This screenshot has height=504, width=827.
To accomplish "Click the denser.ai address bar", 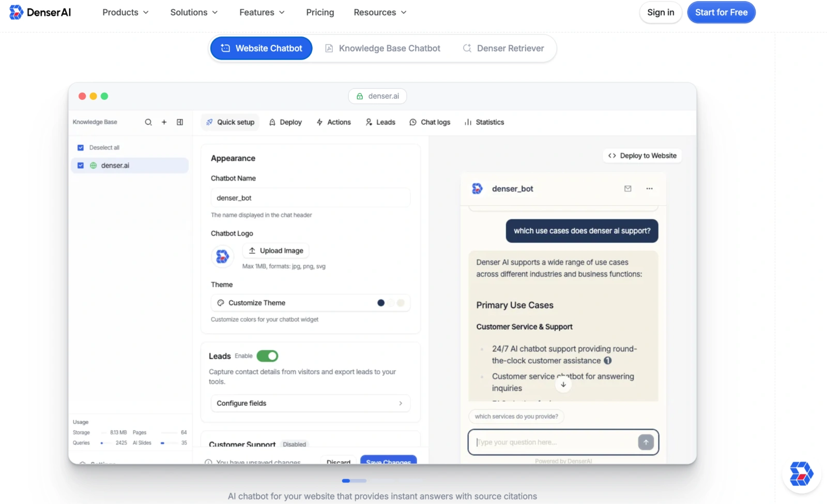I will [x=377, y=96].
